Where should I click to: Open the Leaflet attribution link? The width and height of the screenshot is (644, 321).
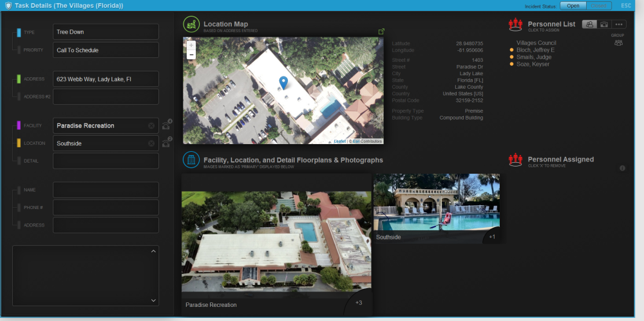[x=339, y=141]
